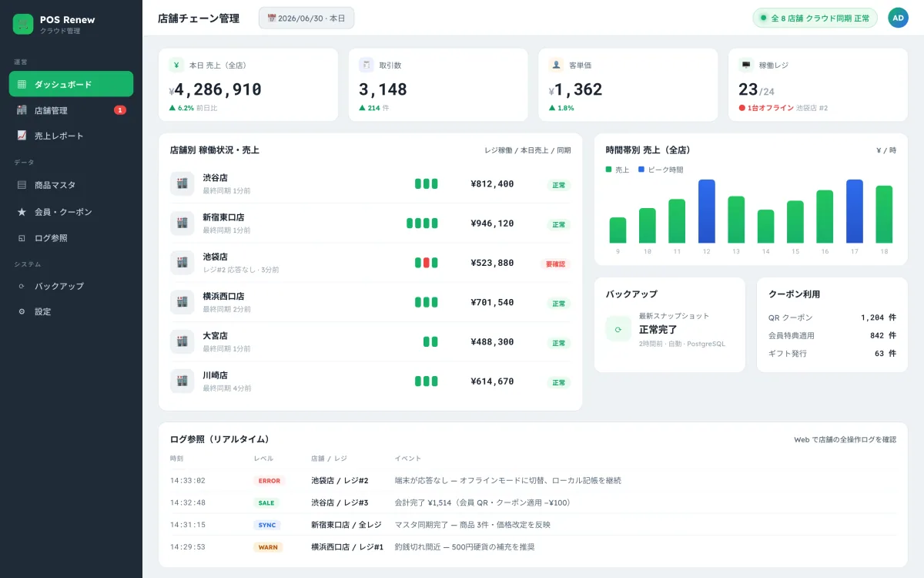Viewport: 924px width, 578px height.
Task: Select ログ参照 in the sidebar
Action: click(x=71, y=238)
